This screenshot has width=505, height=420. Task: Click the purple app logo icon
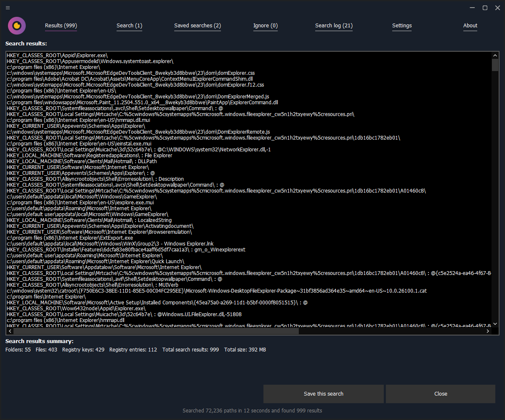click(x=17, y=26)
